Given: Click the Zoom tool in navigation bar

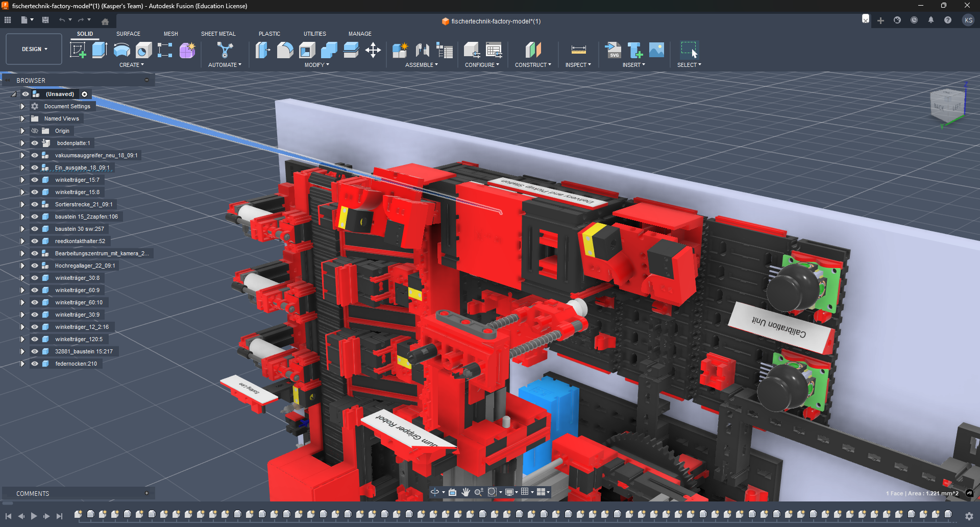Looking at the screenshot, I should tap(478, 492).
